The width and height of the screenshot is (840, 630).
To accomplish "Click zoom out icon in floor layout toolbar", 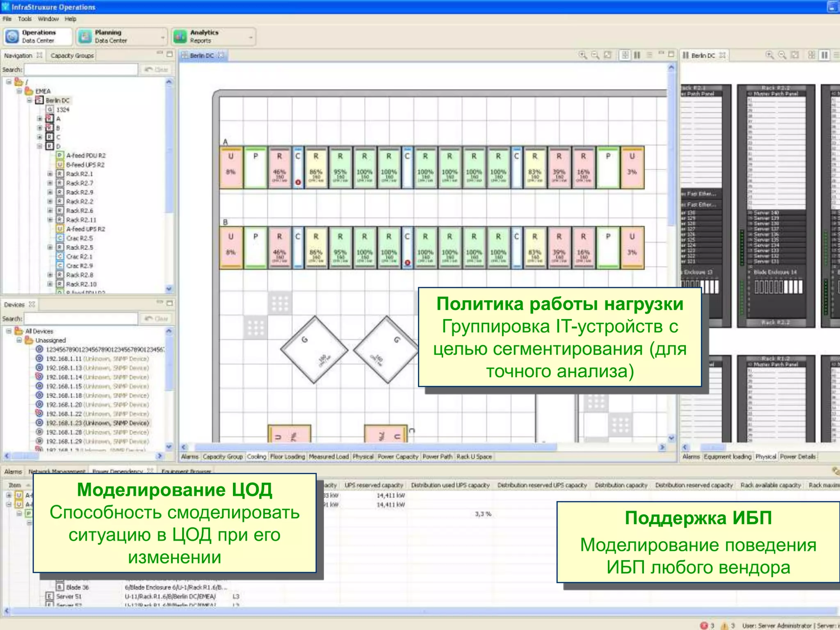I will [595, 55].
